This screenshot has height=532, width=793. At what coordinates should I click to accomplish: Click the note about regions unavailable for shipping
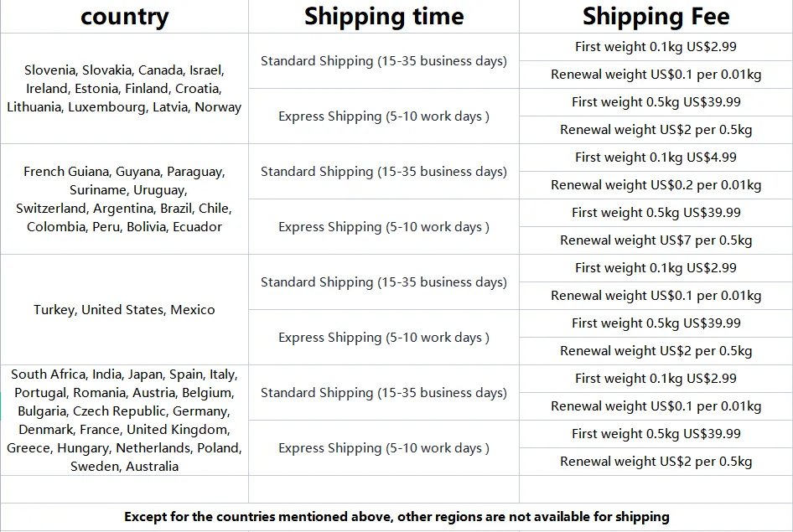pos(396,517)
